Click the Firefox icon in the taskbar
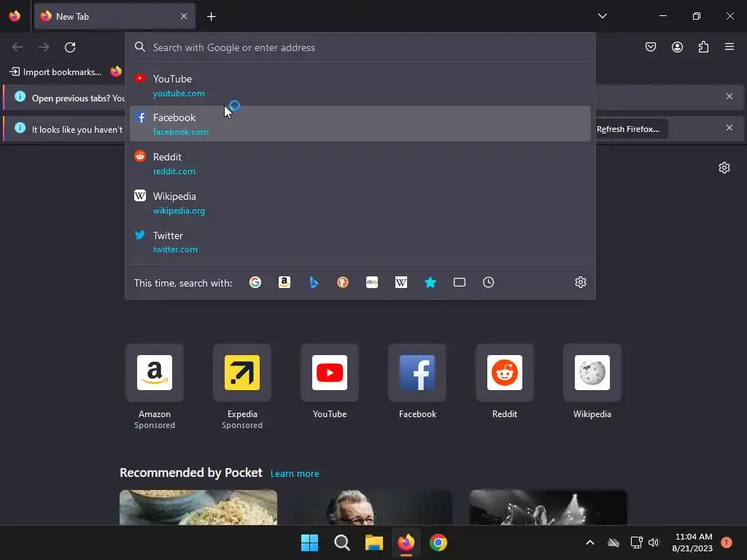 pos(406,542)
